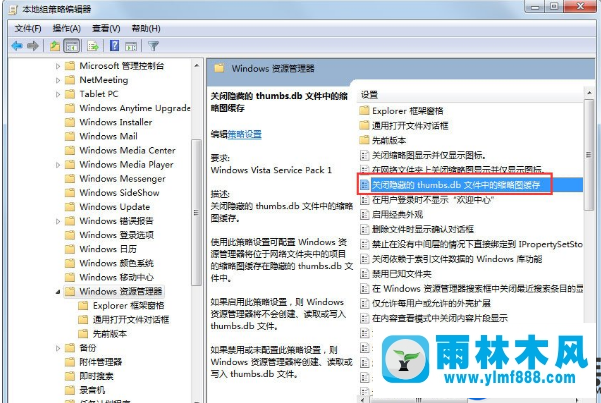The height and width of the screenshot is (403, 601).
Task: Open 帮助(H) menu
Action: tap(146, 28)
